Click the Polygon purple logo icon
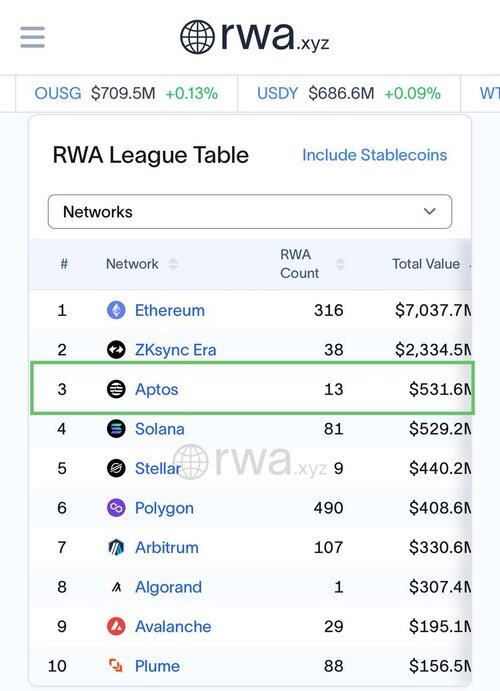 point(116,508)
